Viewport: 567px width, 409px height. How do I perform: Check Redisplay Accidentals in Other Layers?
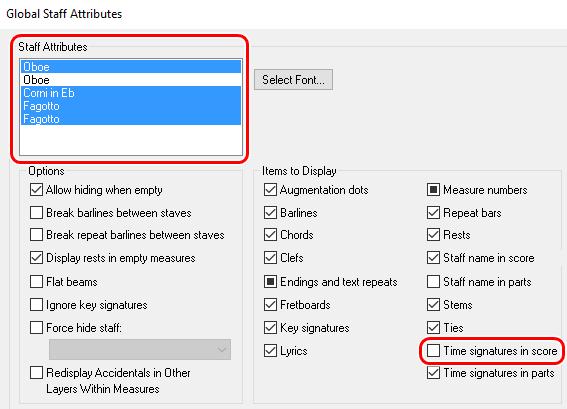pyautogui.click(x=36, y=372)
